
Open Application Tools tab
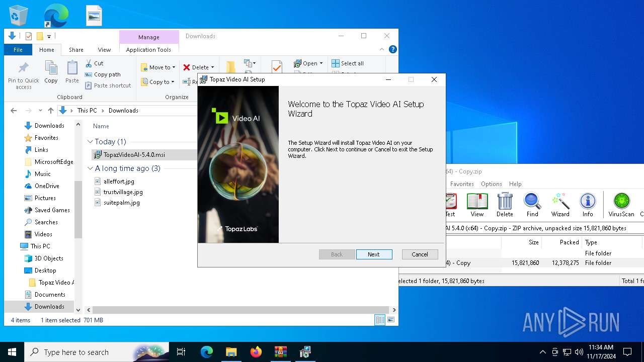tap(148, 50)
